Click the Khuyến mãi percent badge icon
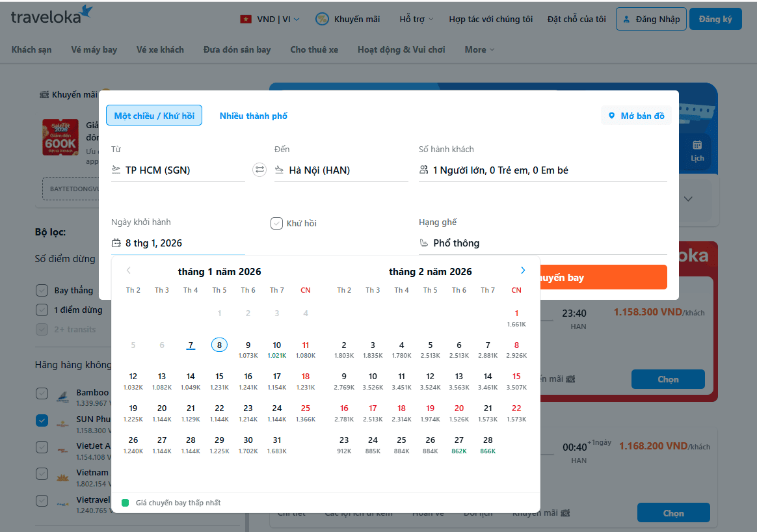 [x=322, y=19]
